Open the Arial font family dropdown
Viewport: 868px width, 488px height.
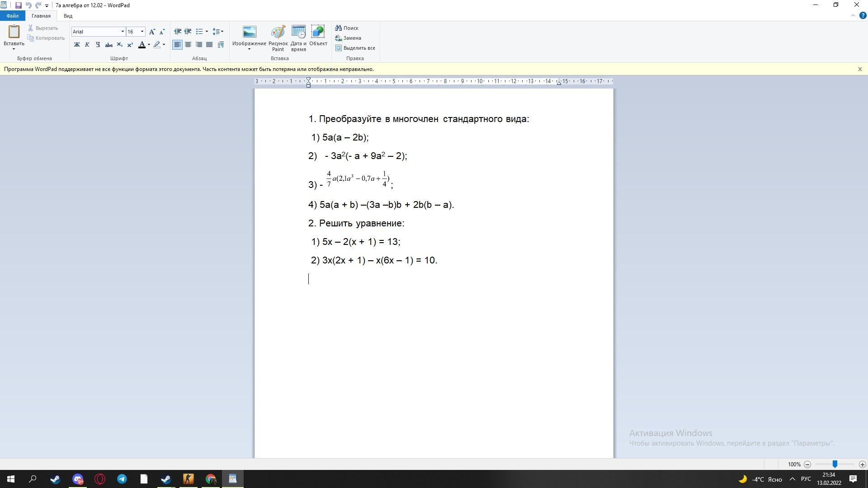[x=122, y=32]
